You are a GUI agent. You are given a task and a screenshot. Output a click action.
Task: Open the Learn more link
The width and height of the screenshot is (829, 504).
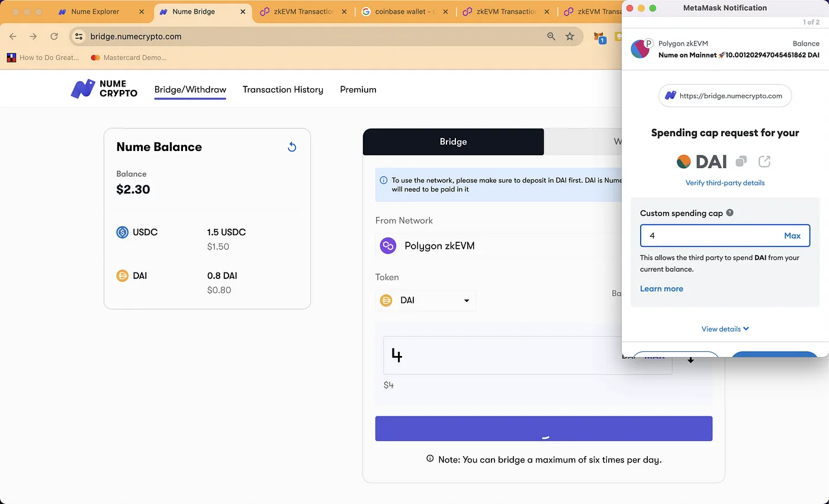click(661, 288)
